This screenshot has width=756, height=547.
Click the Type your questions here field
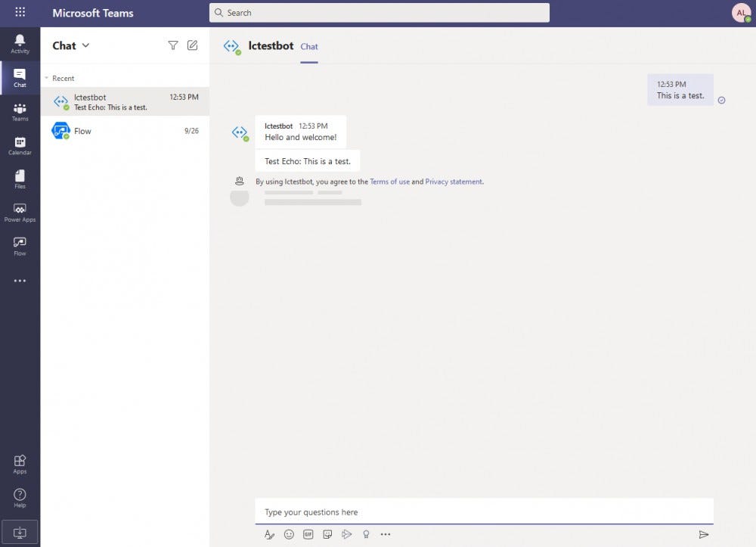(484, 511)
